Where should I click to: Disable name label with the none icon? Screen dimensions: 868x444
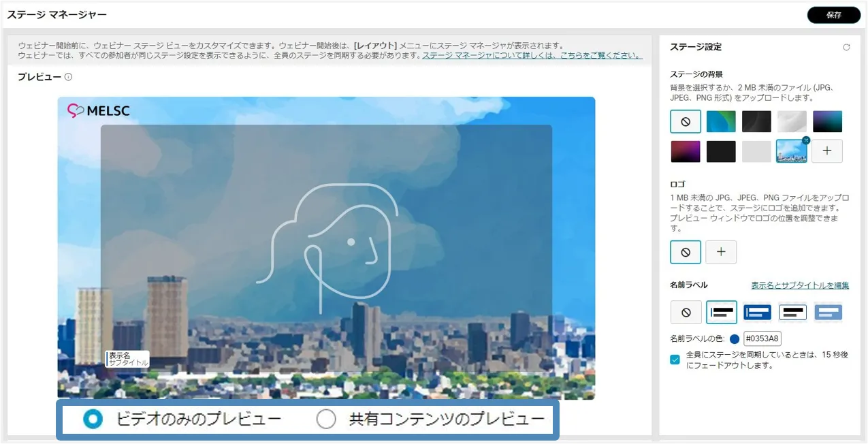[x=686, y=313]
